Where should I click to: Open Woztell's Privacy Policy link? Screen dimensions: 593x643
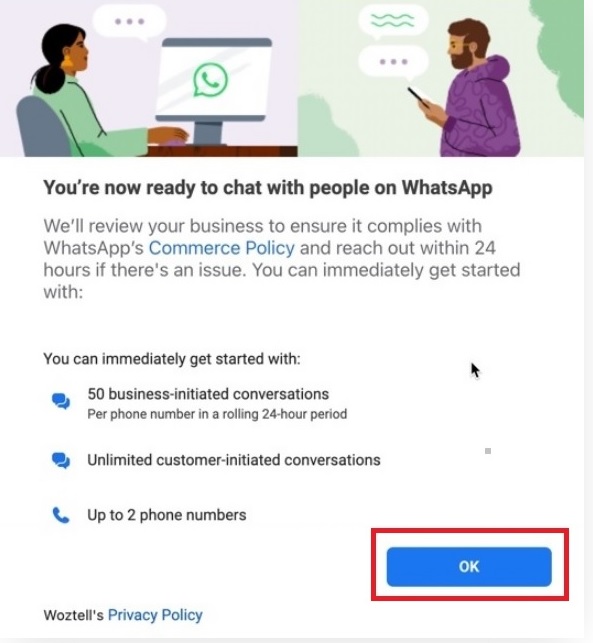coord(155,615)
